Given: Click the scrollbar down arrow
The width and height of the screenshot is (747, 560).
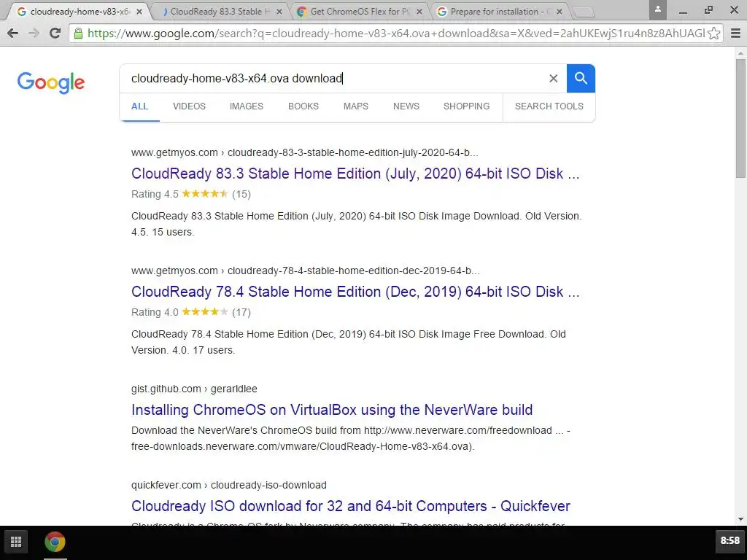Looking at the screenshot, I should tap(741, 519).
